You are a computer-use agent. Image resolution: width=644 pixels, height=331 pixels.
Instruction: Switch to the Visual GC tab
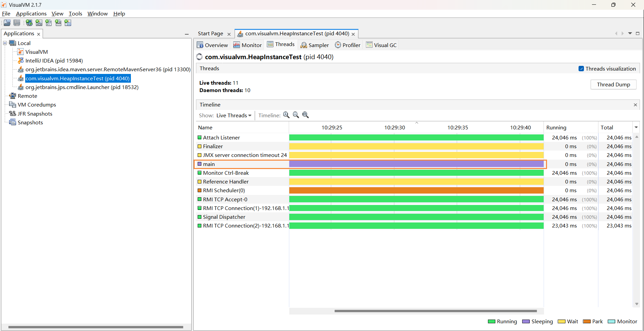coord(381,45)
